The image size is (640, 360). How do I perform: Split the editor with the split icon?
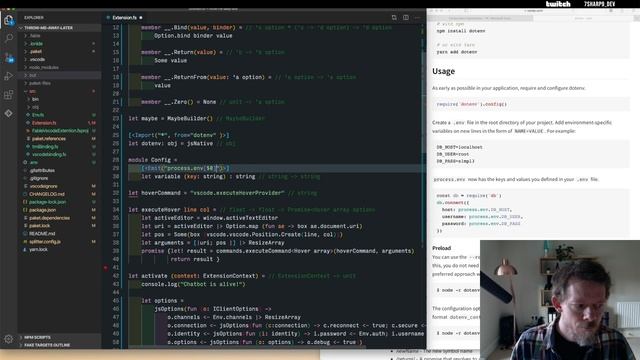coord(406,18)
